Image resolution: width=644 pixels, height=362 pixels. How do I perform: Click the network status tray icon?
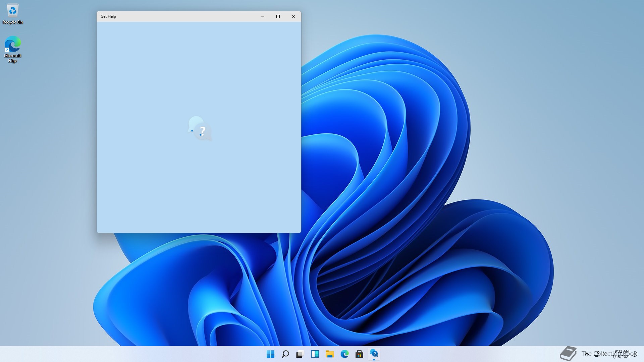[x=596, y=354]
